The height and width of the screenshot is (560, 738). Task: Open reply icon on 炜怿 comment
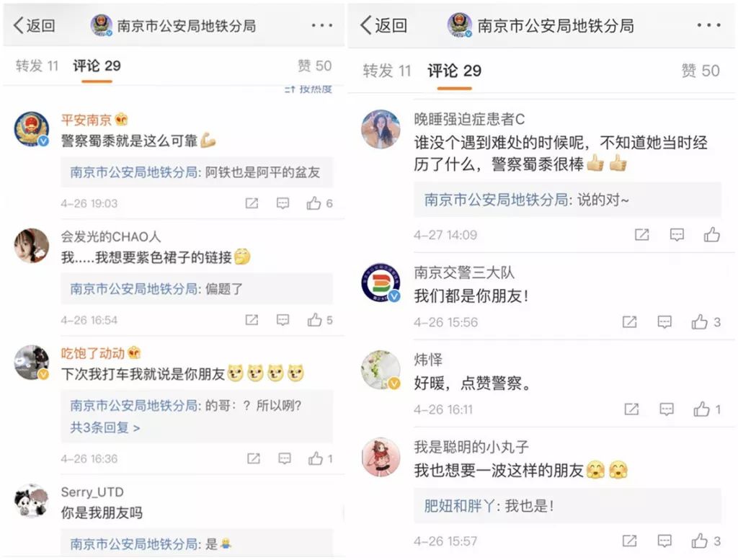pyautogui.click(x=666, y=409)
